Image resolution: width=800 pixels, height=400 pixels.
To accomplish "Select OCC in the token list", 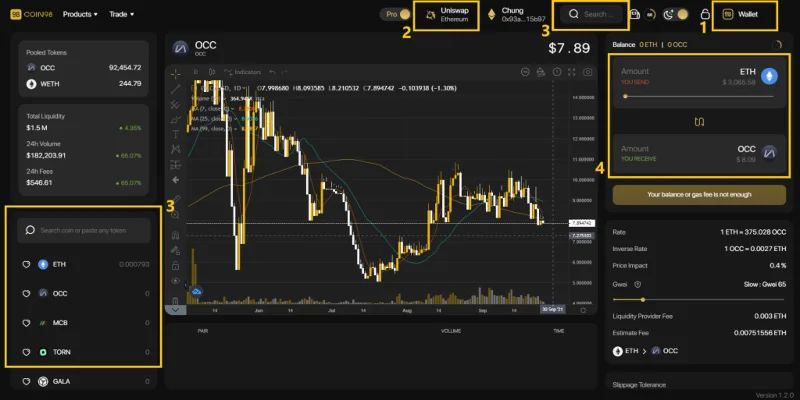I will [x=84, y=294].
